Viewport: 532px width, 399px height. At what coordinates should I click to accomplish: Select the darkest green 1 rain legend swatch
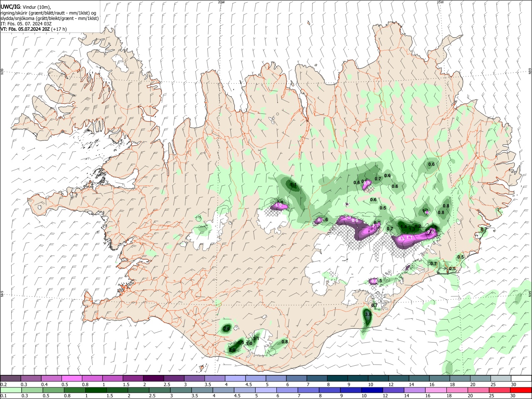(x=96, y=390)
